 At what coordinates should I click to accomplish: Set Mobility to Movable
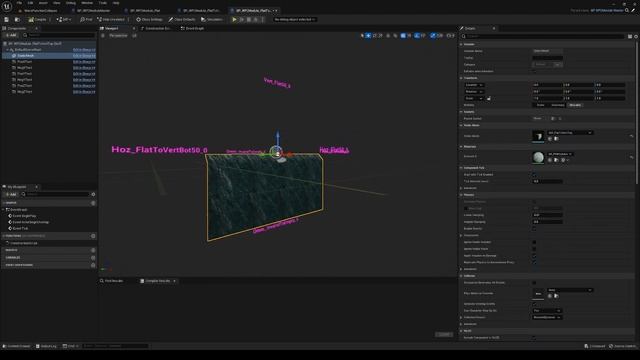[x=575, y=105]
